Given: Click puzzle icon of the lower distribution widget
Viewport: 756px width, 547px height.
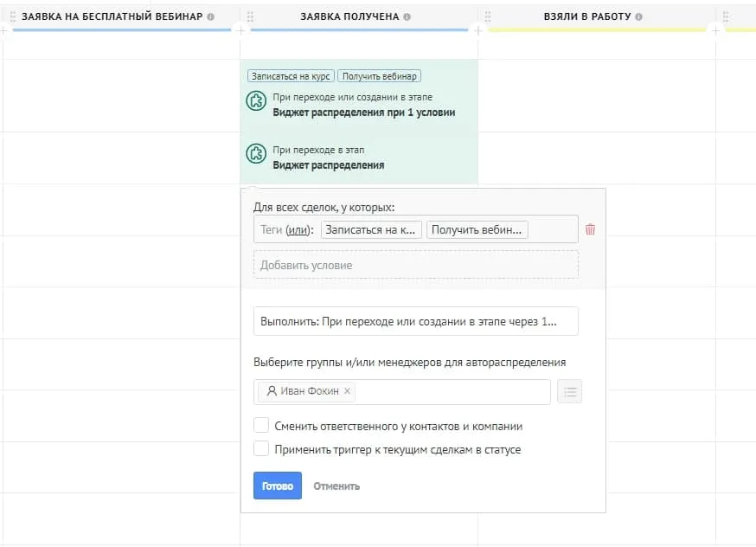Looking at the screenshot, I should [256, 154].
